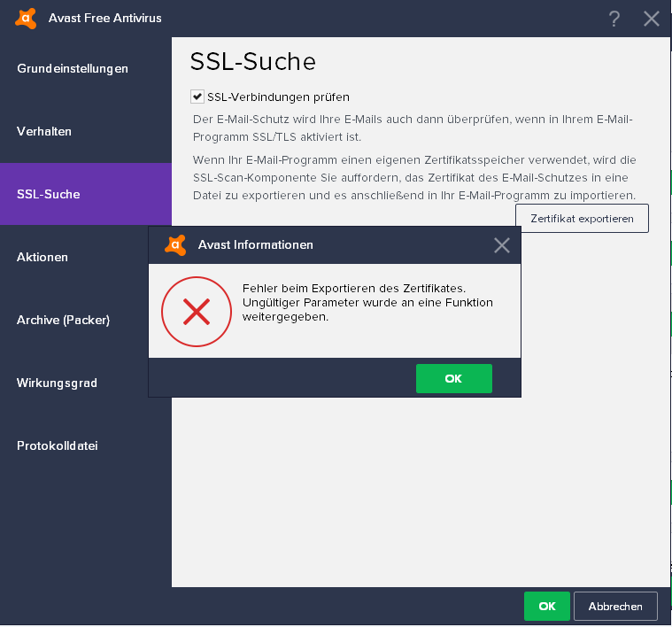
Task: Open help via question mark icon
Action: [x=614, y=19]
